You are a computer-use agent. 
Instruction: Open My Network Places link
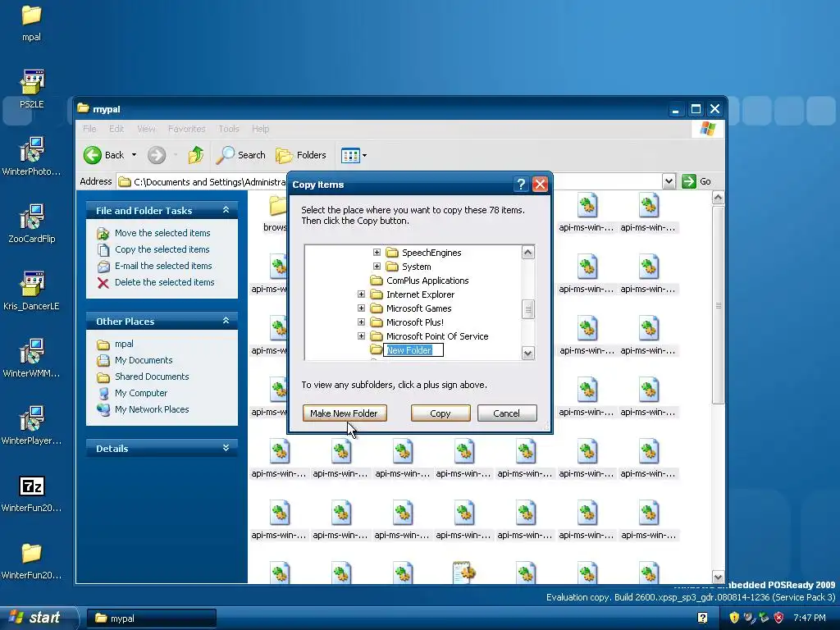tap(152, 409)
